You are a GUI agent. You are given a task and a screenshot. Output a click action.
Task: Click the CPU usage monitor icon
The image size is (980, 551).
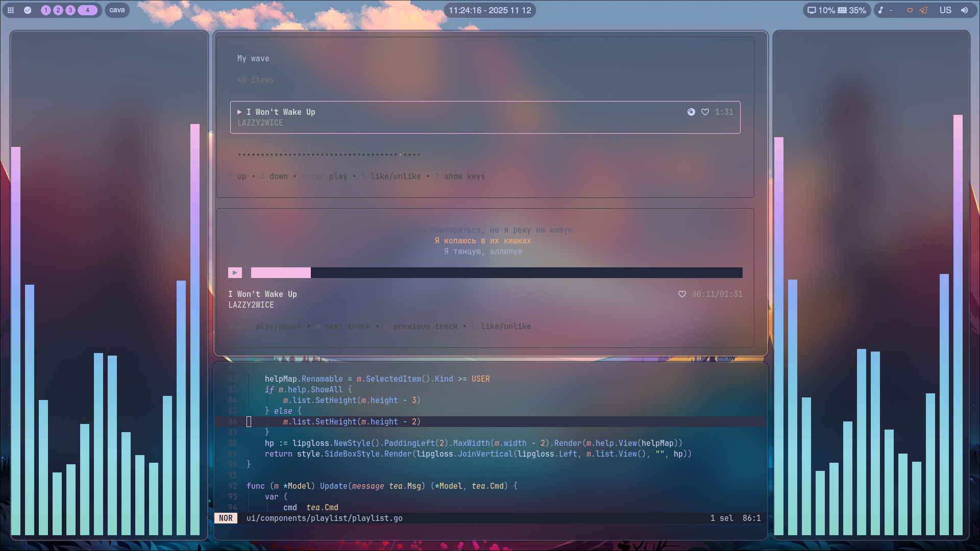click(x=812, y=10)
